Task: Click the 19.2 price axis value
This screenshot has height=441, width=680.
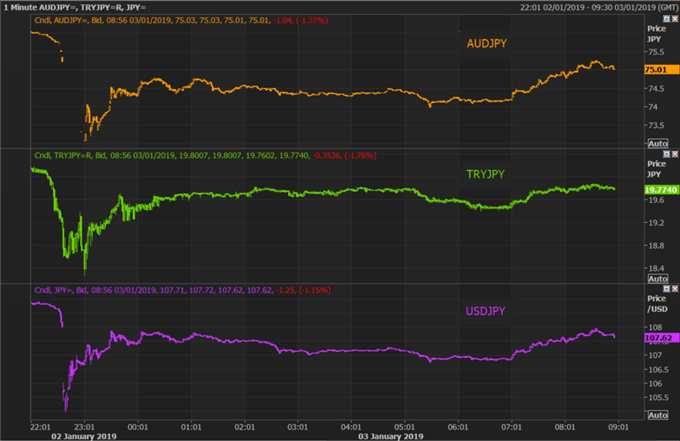Action: click(656, 223)
